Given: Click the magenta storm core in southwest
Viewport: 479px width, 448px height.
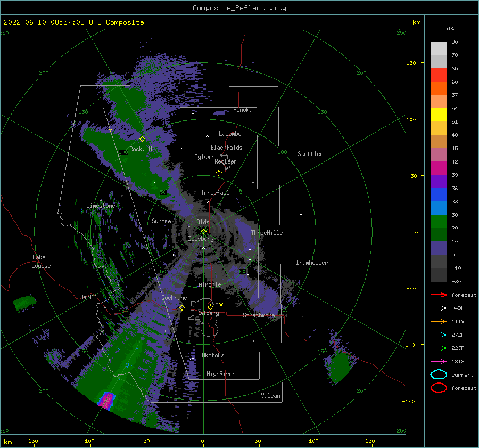Looking at the screenshot, I should pos(106,400).
